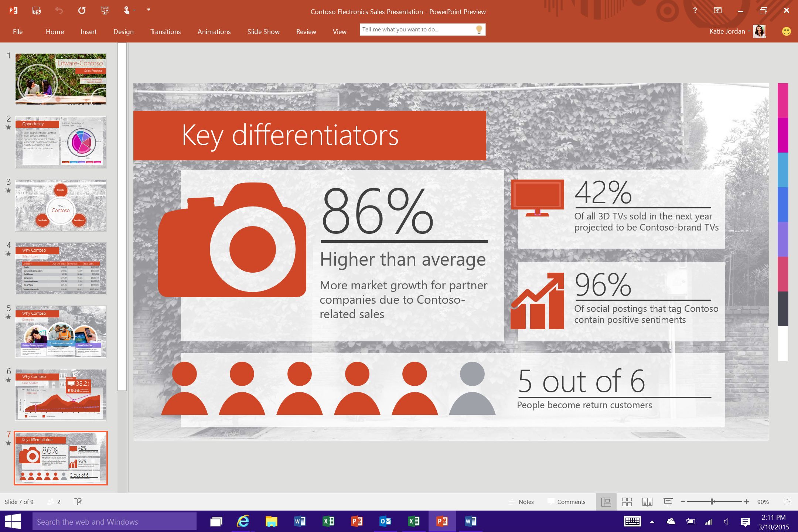The height and width of the screenshot is (532, 798).
Task: Switch to Normal view icon
Action: coord(606,502)
